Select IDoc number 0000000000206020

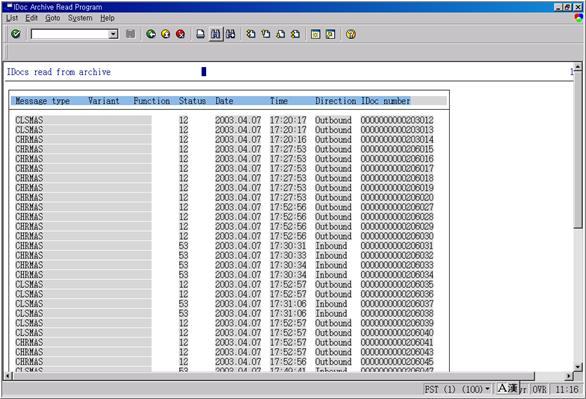click(397, 197)
